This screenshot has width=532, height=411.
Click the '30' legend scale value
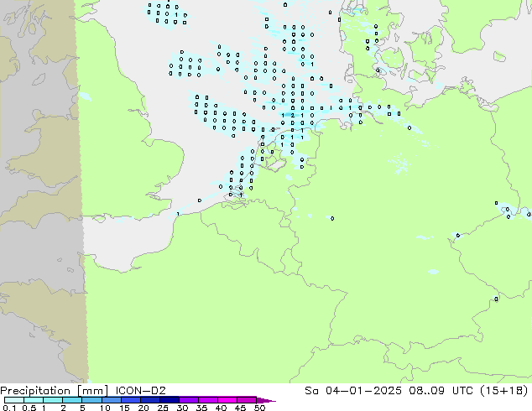click(x=182, y=408)
